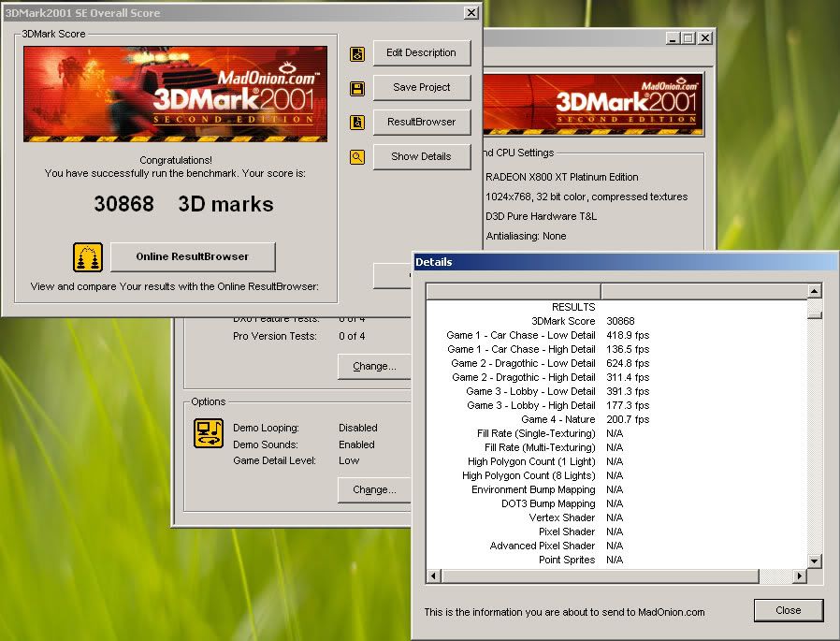The height and width of the screenshot is (641, 840).
Task: Click Antialiasing: None text
Action: click(526, 236)
